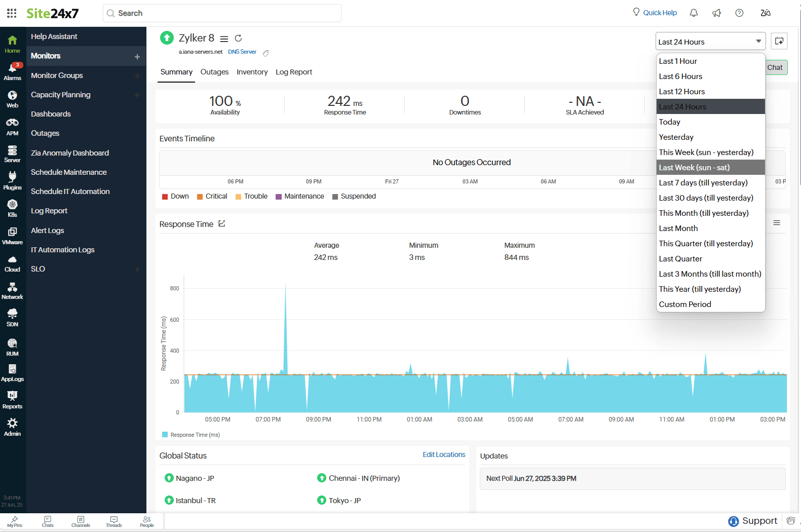
Task: Select Last 7 days (till yesterday) option
Action: click(x=703, y=183)
